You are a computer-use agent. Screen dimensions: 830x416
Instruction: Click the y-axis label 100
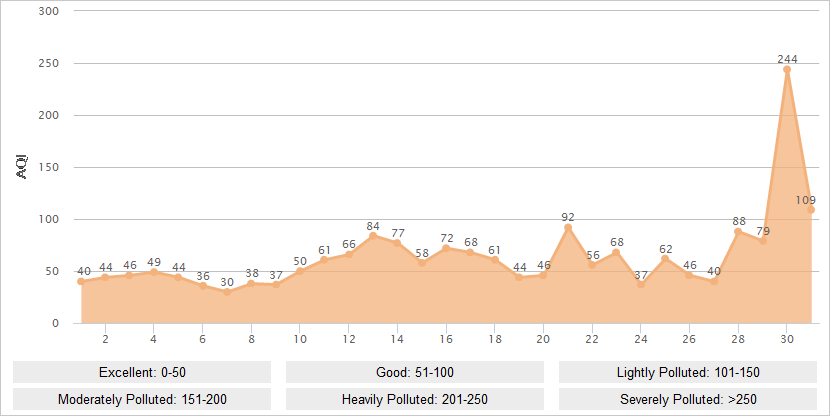click(x=49, y=219)
